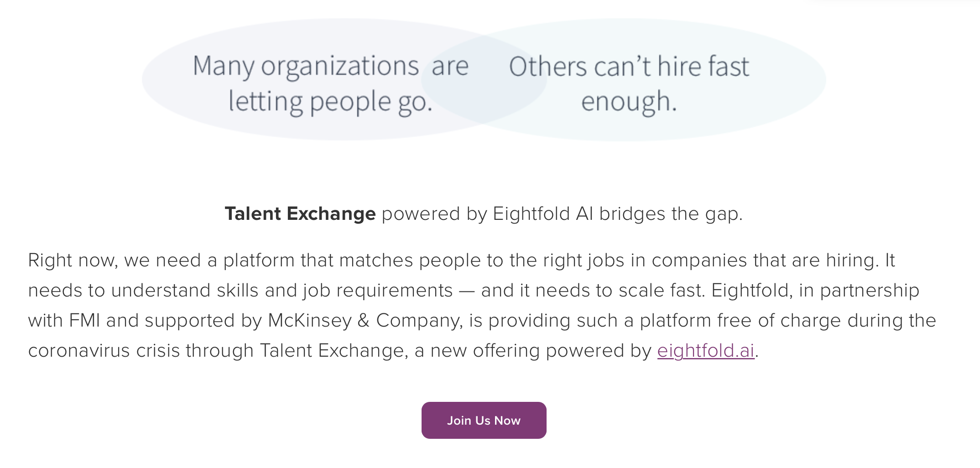
Task: Click the words 'skills and job requirements'
Action: pyautogui.click(x=334, y=291)
